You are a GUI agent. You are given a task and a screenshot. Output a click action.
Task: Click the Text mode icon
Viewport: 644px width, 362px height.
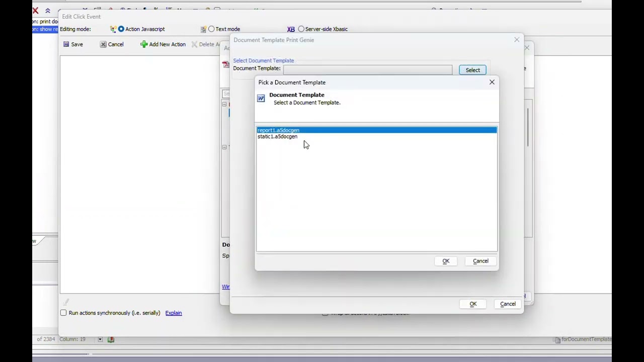[x=203, y=29]
